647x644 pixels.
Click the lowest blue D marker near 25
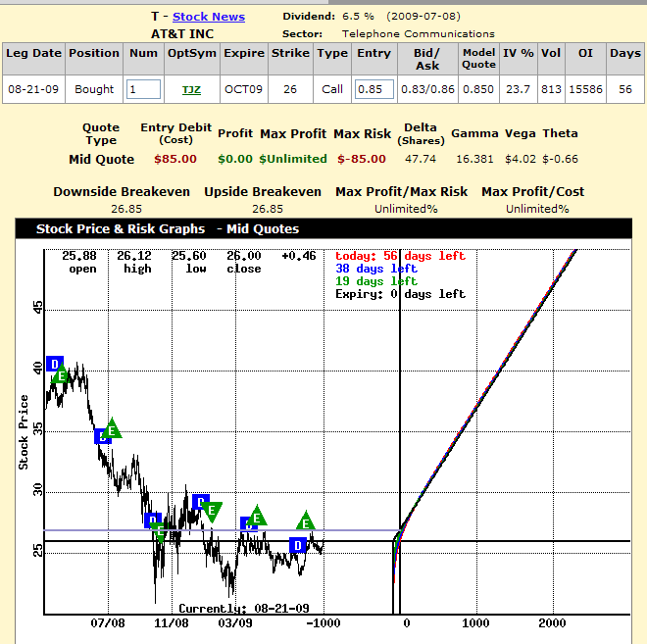(298, 545)
